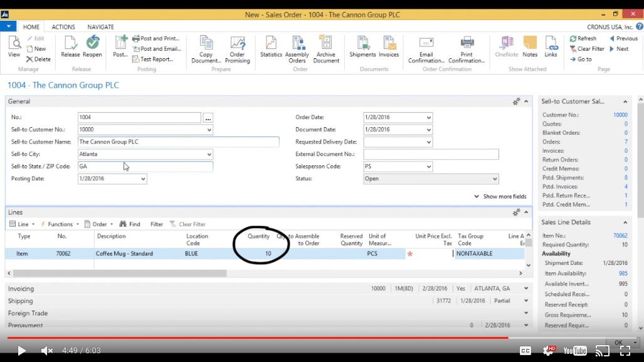Open the Sell-to City dropdown
Image resolution: width=644 pixels, height=362 pixels.
(x=209, y=154)
